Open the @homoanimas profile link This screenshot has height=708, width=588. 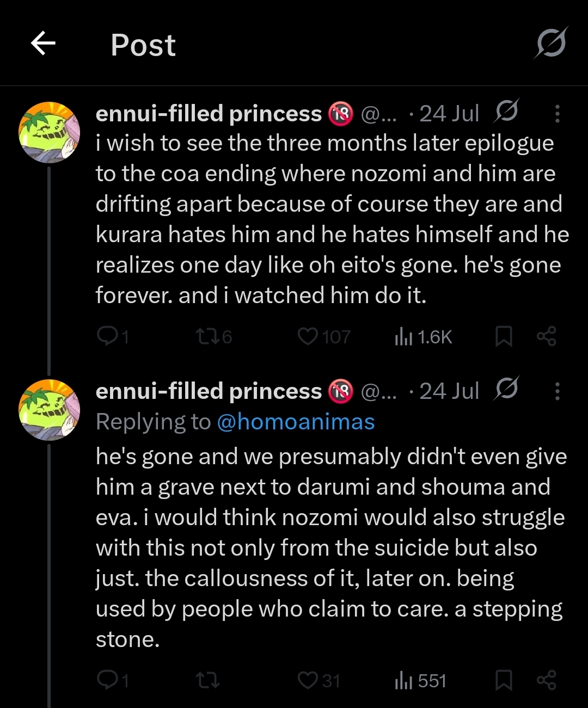pos(296,422)
